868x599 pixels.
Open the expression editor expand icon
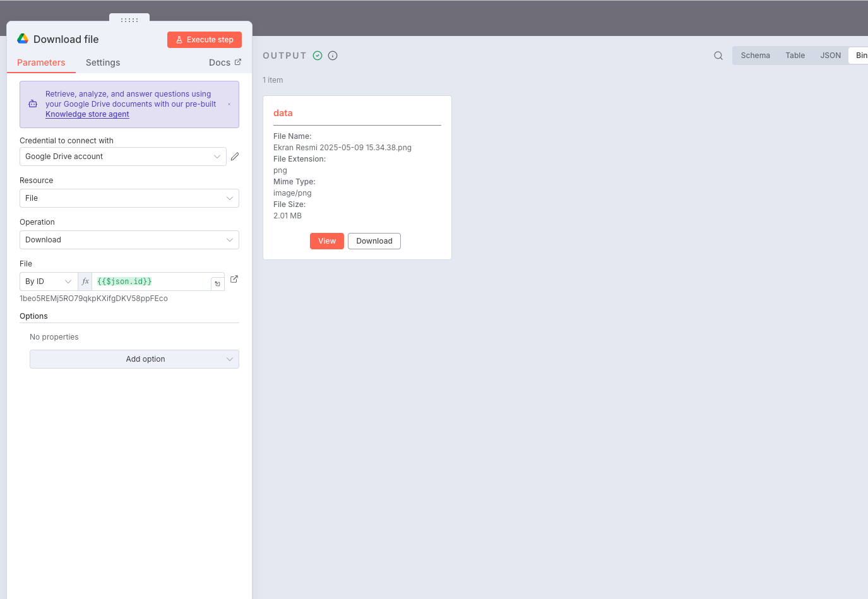tap(217, 284)
